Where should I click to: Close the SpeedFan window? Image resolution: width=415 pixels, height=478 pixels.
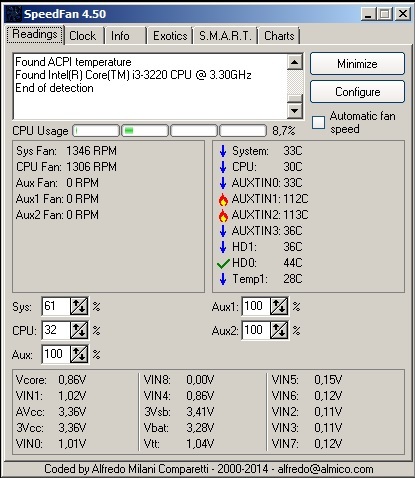403,14
